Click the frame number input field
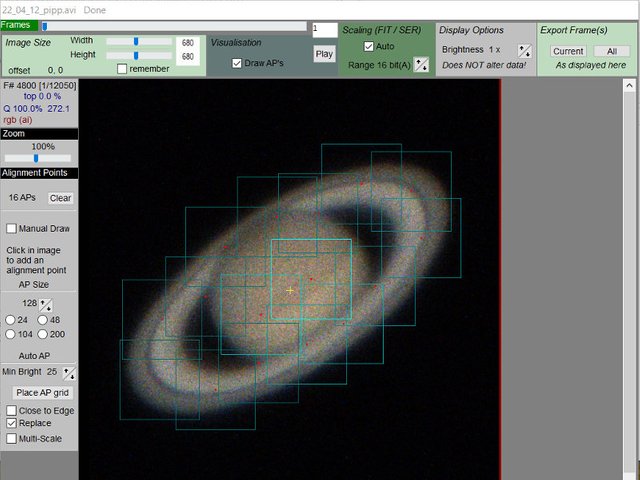 (x=325, y=30)
